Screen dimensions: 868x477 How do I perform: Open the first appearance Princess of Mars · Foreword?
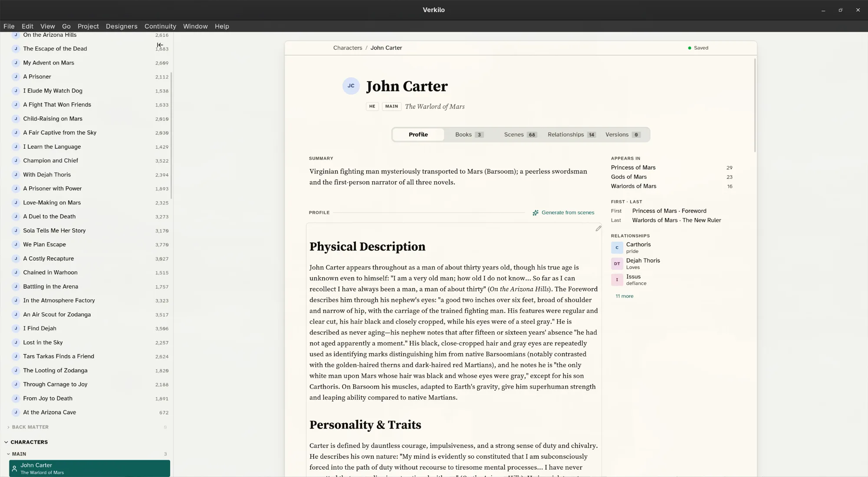pyautogui.click(x=669, y=211)
